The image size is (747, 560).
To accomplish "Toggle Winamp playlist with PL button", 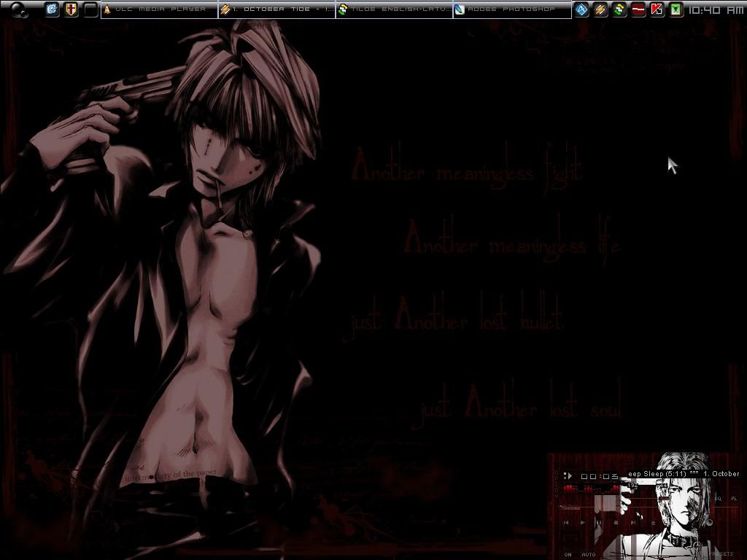I will tap(734, 499).
